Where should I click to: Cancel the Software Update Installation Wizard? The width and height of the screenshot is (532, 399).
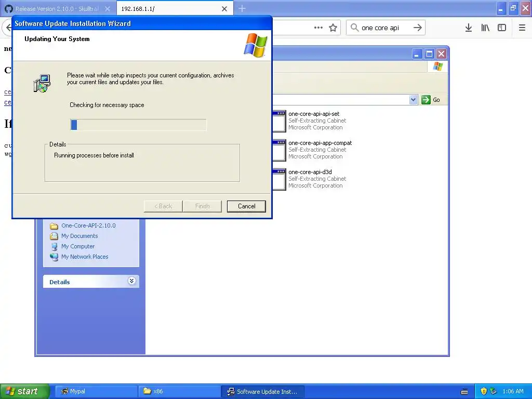[x=246, y=206]
